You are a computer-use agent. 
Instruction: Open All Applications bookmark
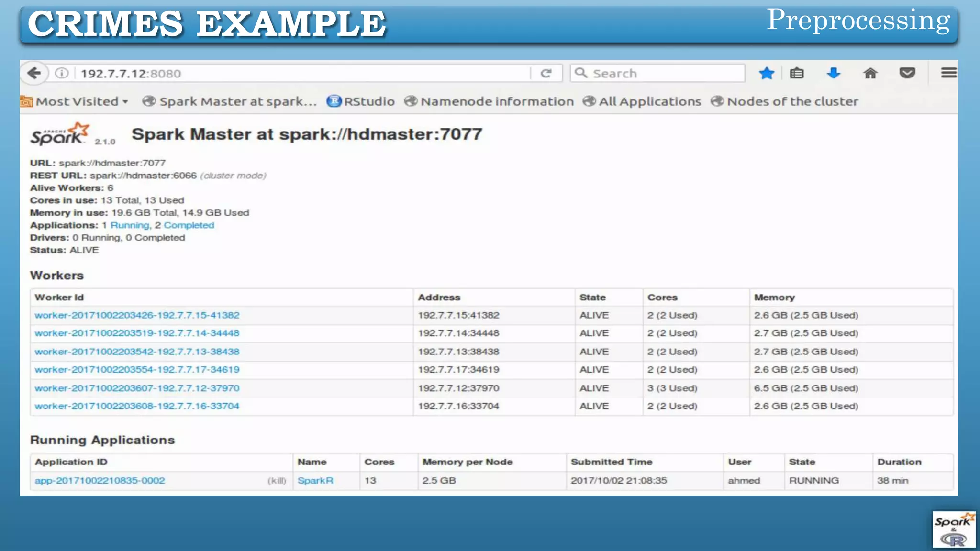pyautogui.click(x=642, y=101)
